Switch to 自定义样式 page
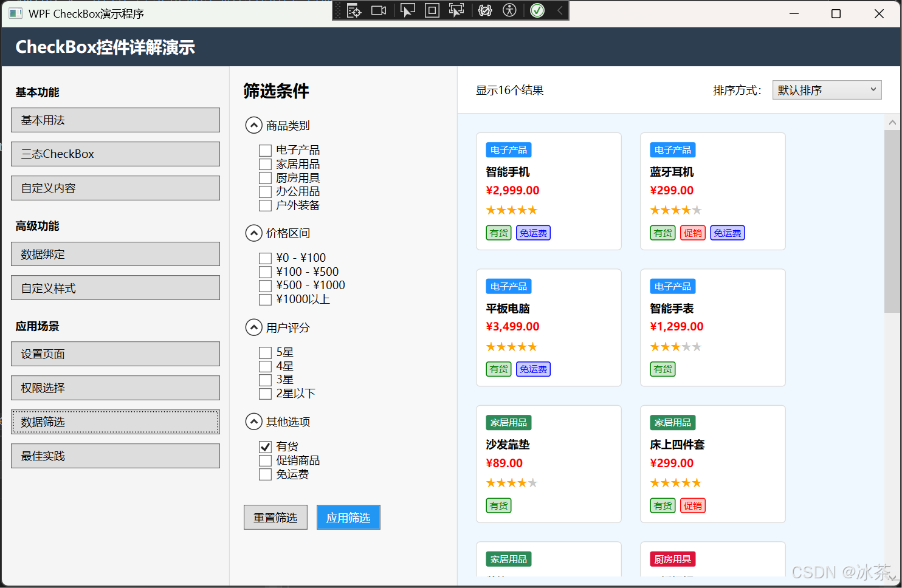 point(115,288)
